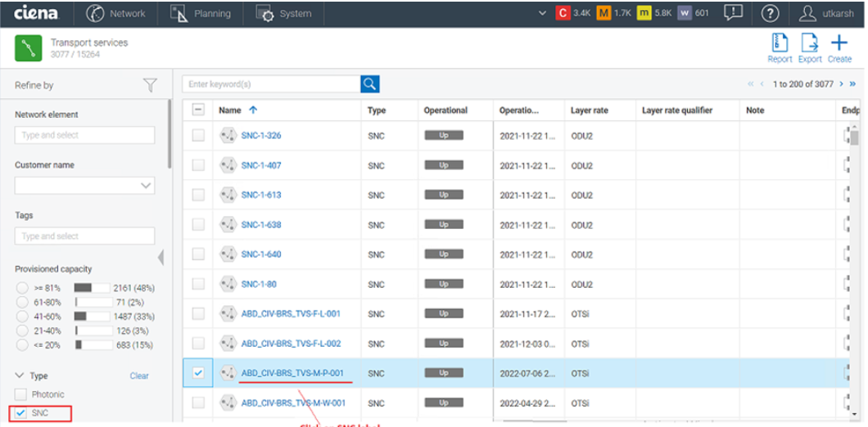Clear the Type filter

point(139,375)
